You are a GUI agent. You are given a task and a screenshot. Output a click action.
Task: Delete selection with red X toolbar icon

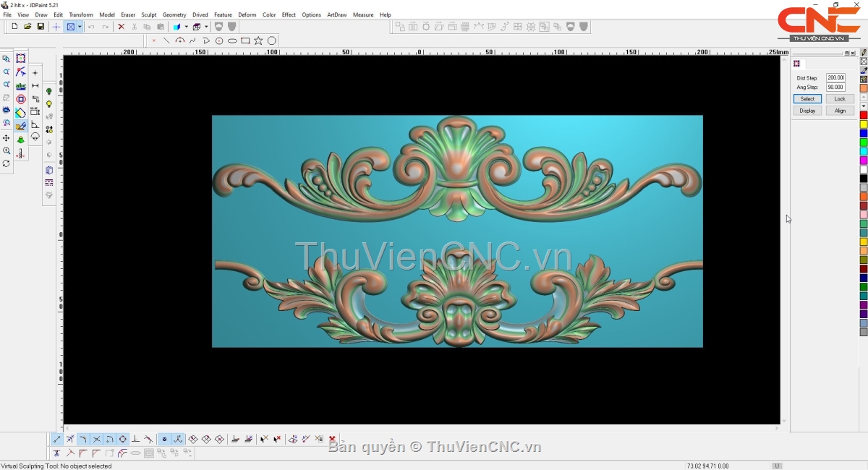tap(121, 27)
